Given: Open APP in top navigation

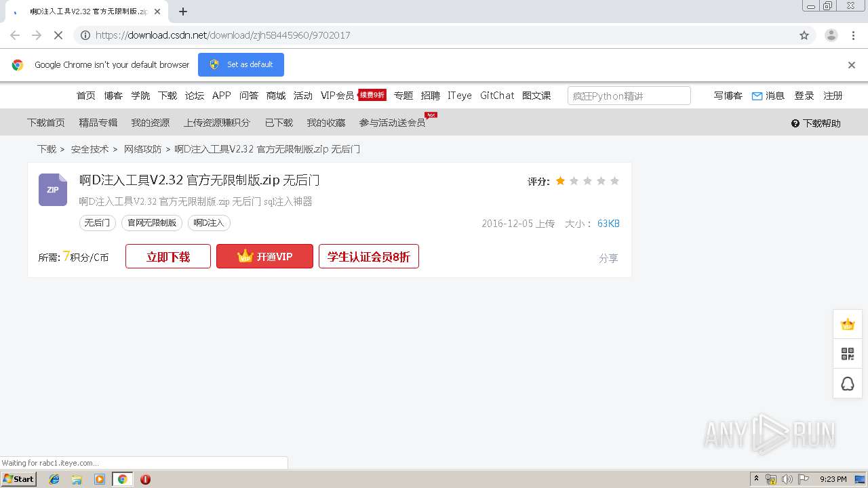Looking at the screenshot, I should [222, 96].
